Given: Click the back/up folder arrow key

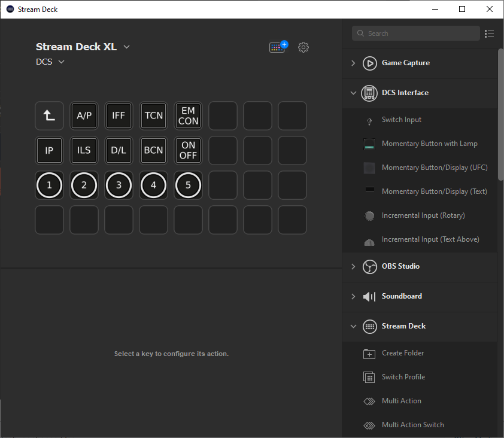Looking at the screenshot, I should [x=49, y=115].
